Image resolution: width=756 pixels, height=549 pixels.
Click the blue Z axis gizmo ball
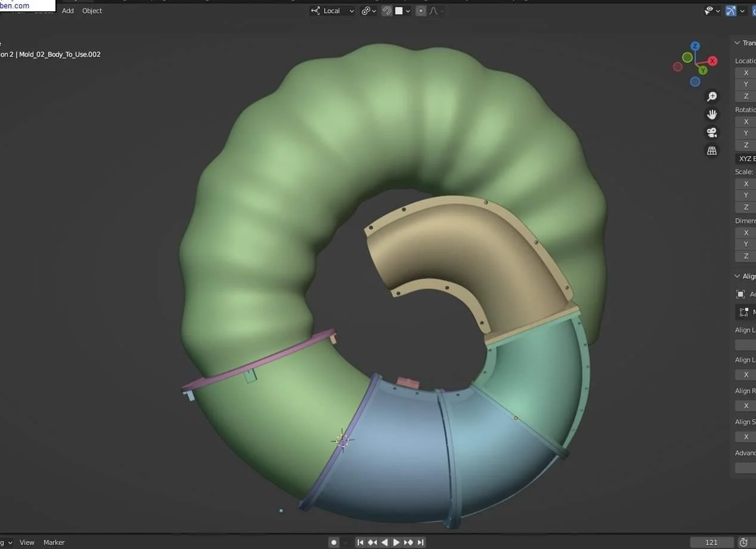click(695, 46)
